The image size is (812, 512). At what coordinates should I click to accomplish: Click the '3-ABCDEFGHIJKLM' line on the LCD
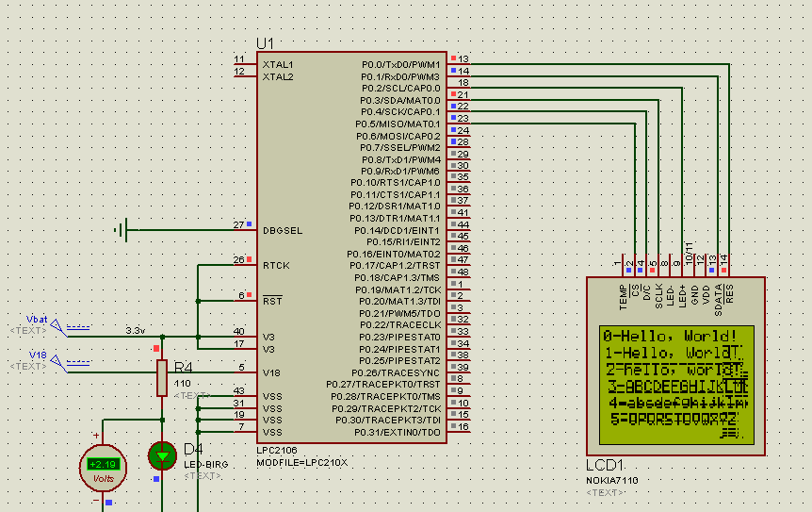pos(677,386)
